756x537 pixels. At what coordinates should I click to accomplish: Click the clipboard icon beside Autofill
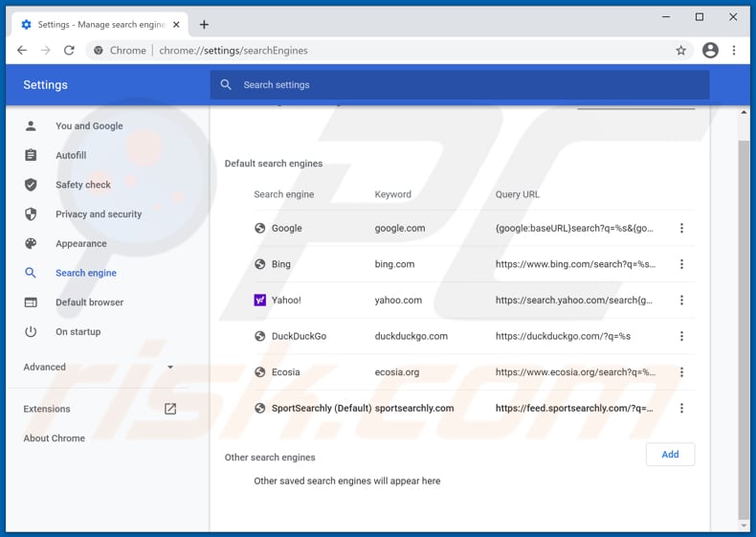tap(31, 155)
